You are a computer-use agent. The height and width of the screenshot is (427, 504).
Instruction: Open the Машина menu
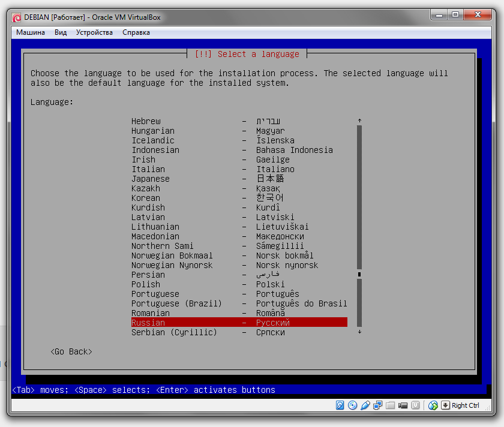(31, 32)
